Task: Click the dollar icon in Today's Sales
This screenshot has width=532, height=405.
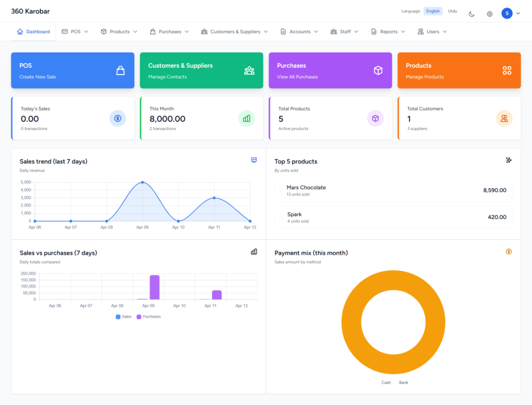Action: 118,119
